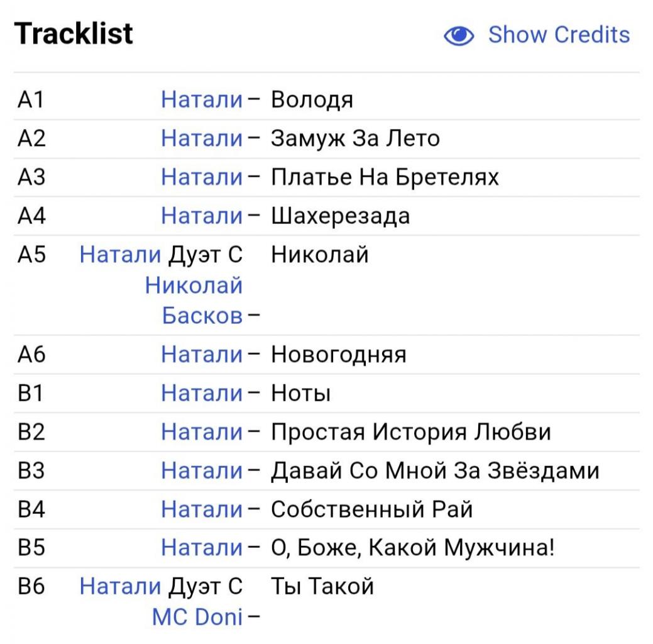
Task: Open Натали artist link on track B5
Action: [x=202, y=548]
